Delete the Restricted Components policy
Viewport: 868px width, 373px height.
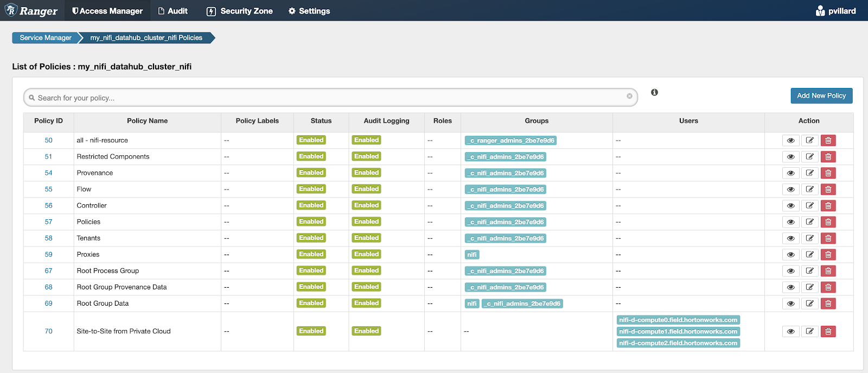click(828, 157)
